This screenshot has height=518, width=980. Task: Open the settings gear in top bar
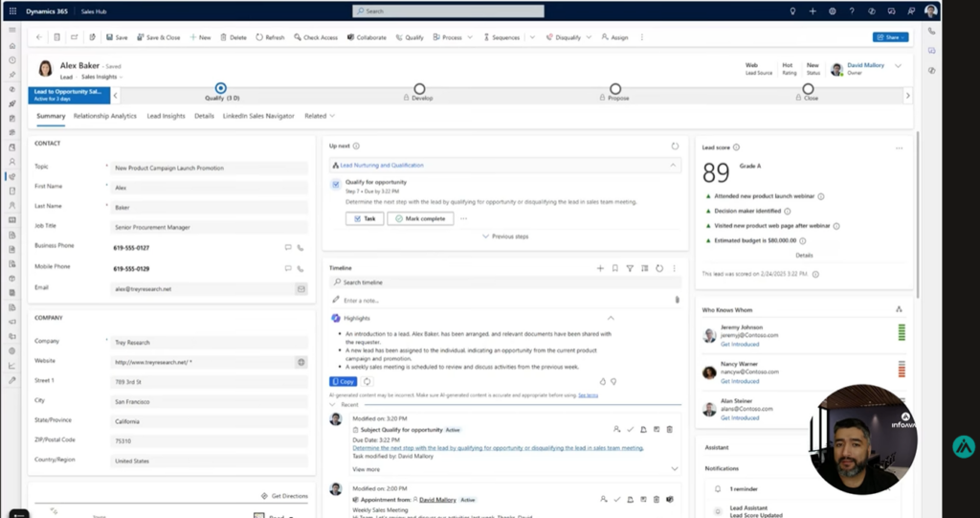tap(832, 11)
